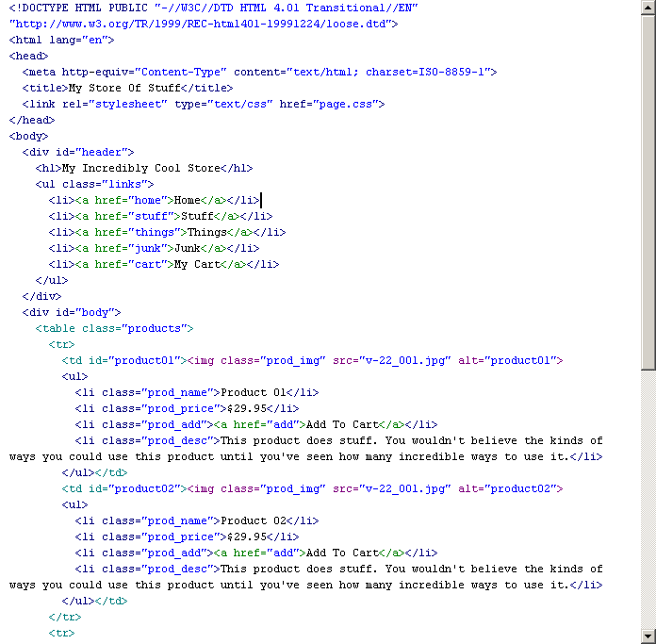The width and height of the screenshot is (656, 644).
Task: Click the empty scrollbar track below the thumb
Action: pos(648,500)
